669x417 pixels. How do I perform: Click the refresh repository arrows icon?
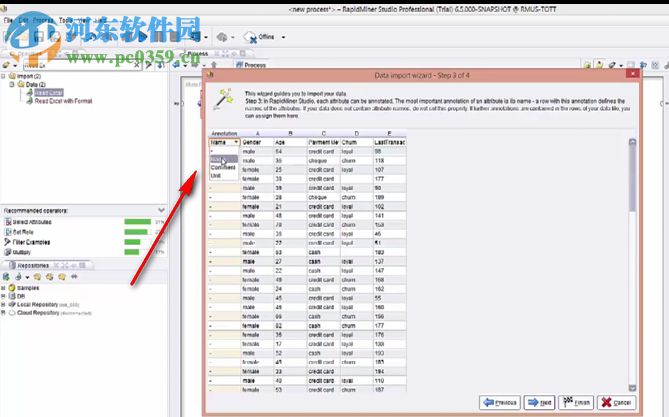(x=74, y=277)
